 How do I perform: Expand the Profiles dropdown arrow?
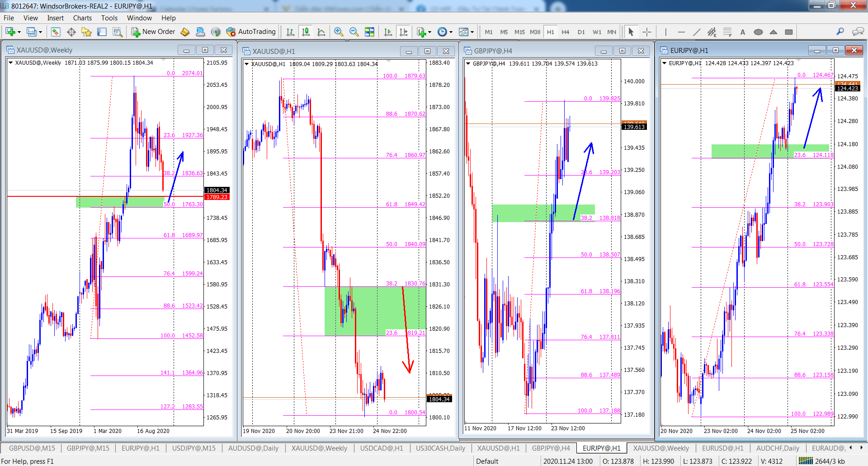click(x=40, y=32)
